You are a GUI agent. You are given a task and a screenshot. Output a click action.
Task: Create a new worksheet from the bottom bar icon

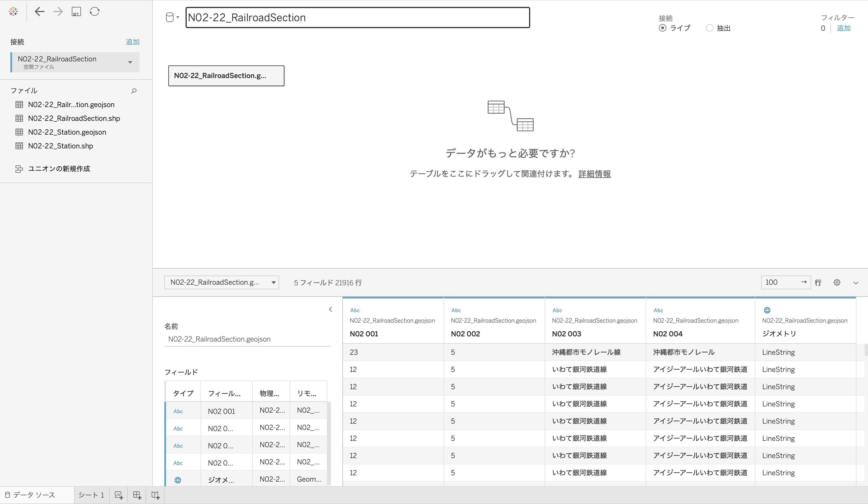point(119,495)
